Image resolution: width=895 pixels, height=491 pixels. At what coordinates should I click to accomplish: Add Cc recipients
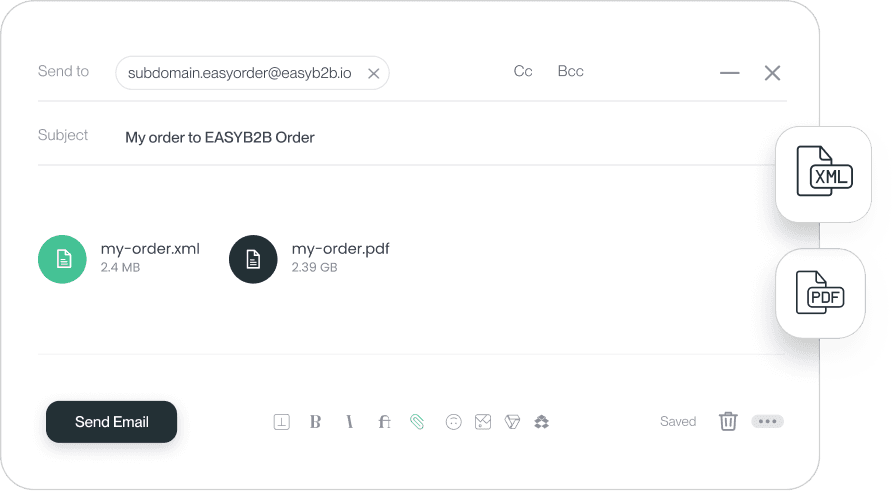(x=523, y=71)
